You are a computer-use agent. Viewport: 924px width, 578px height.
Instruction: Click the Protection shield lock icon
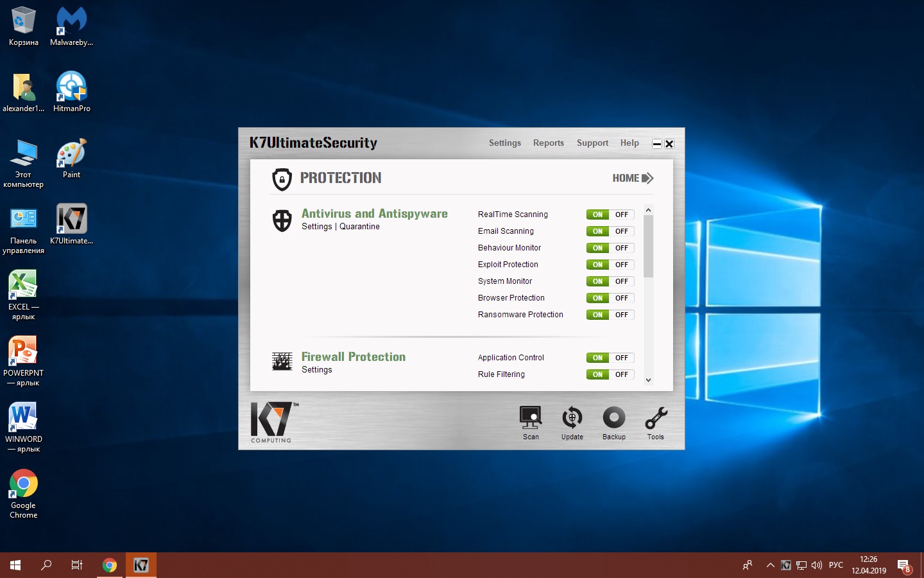282,179
